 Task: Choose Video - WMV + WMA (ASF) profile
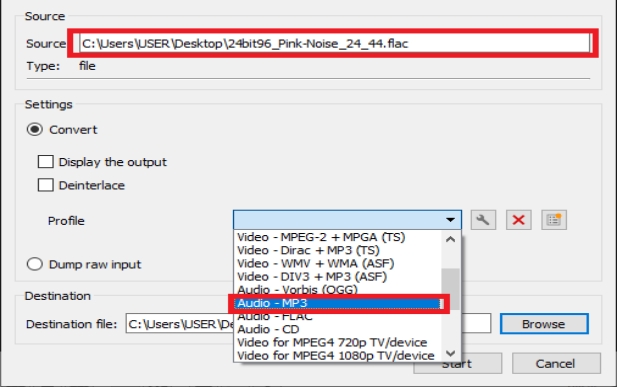coord(338,263)
